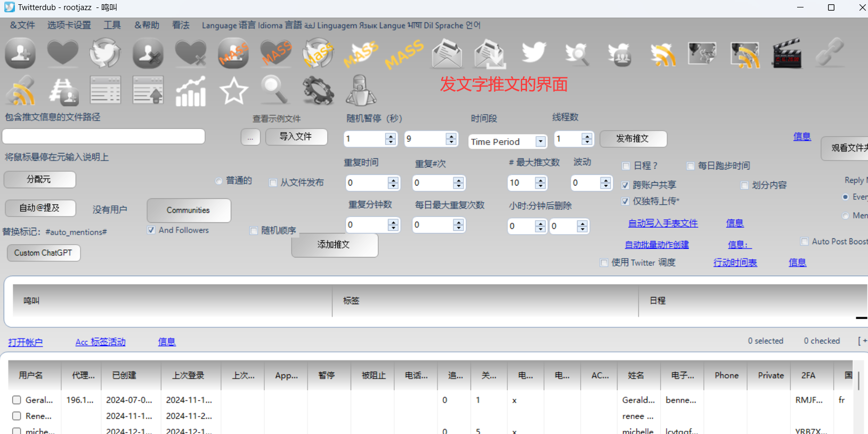Open the 看法 menu
868x434 pixels.
point(181,25)
